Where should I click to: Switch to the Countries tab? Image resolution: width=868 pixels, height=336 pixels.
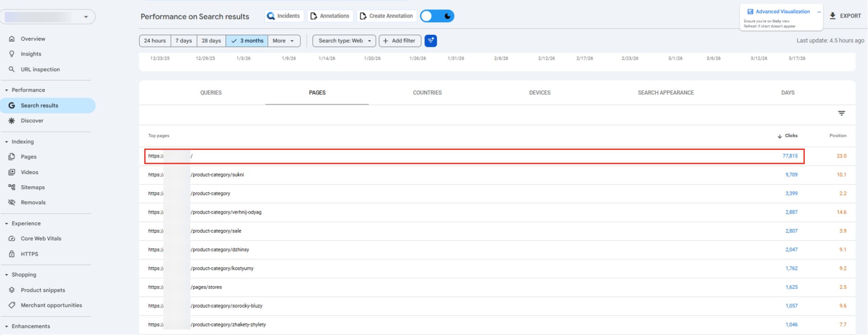(428, 93)
